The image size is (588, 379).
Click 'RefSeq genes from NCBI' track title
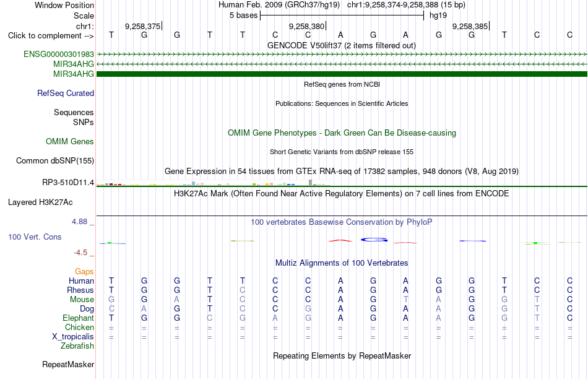(x=342, y=84)
